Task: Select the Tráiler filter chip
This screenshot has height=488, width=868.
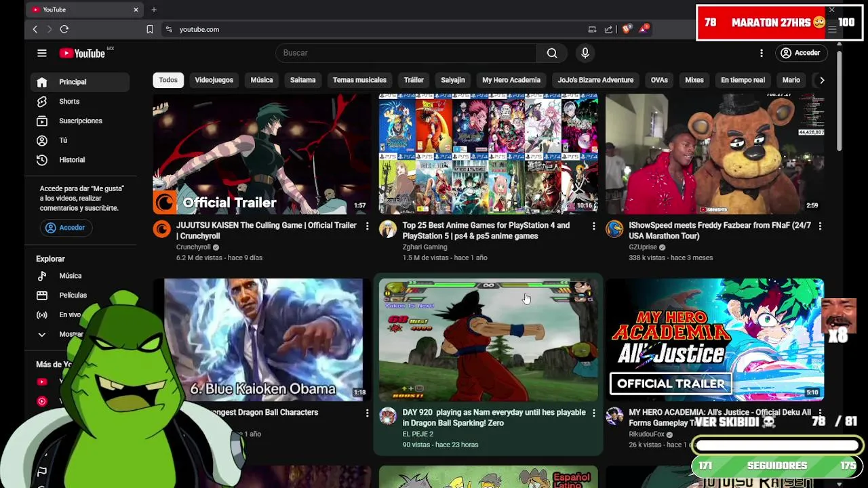Action: pos(414,80)
